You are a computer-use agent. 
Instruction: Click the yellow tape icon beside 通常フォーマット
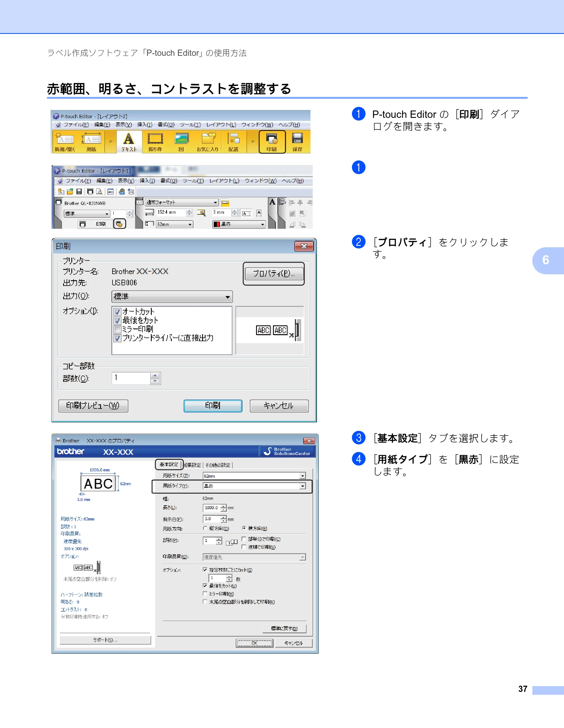(225, 203)
